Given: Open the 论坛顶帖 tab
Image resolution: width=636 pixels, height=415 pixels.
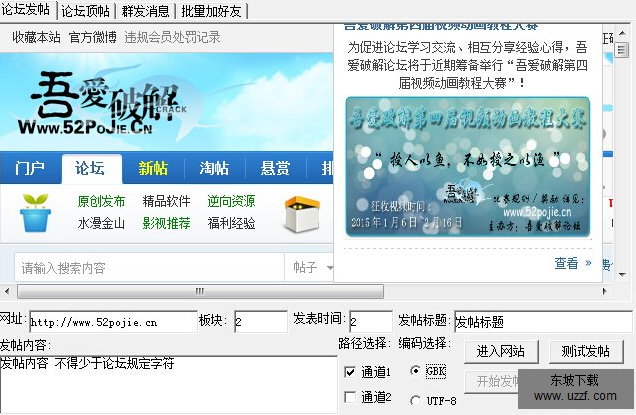Looking at the screenshot, I should tap(86, 11).
